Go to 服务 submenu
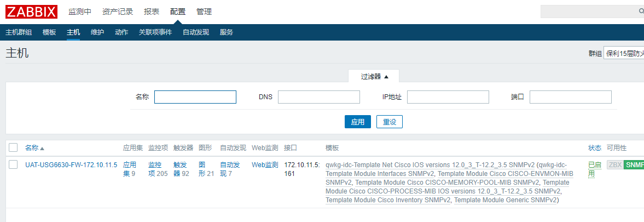Screen dimensions: 644x222 227,32
